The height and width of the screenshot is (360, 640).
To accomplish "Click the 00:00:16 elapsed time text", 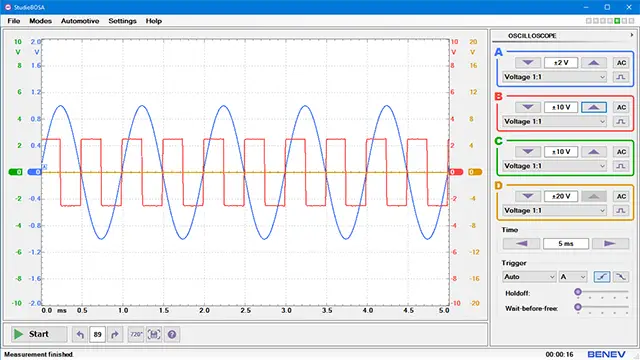I will pyautogui.click(x=559, y=354).
